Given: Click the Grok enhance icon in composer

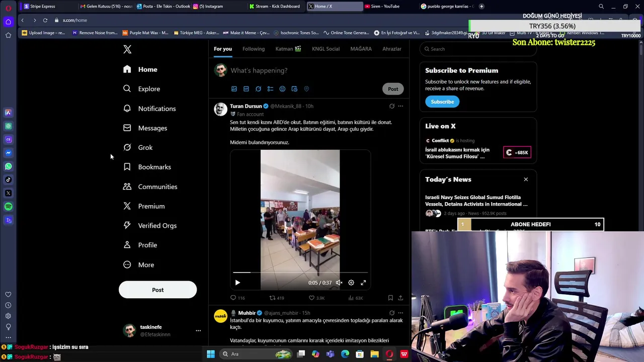Looking at the screenshot, I should (258, 89).
